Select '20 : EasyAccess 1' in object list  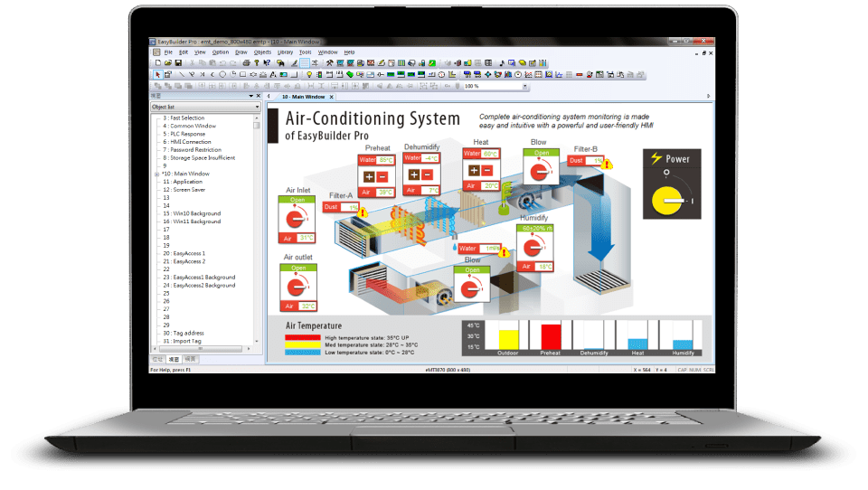184,253
